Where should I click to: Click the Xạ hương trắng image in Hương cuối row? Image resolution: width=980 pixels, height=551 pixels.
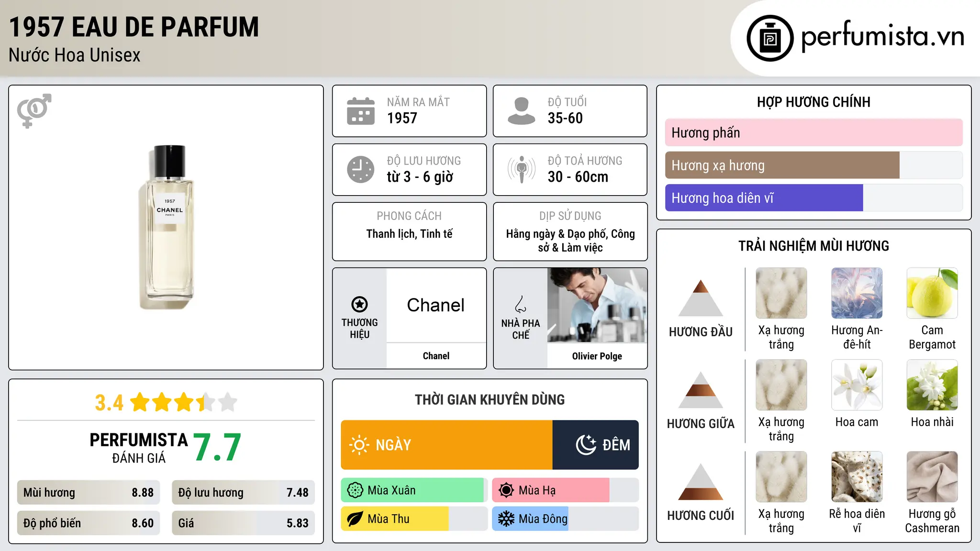pyautogui.click(x=781, y=477)
